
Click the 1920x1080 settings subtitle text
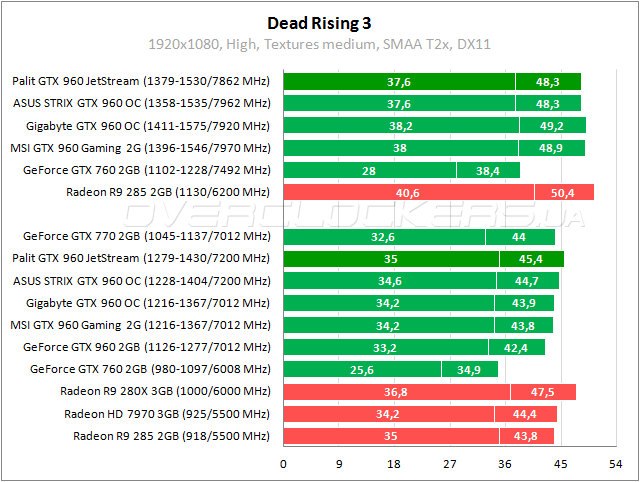click(319, 45)
